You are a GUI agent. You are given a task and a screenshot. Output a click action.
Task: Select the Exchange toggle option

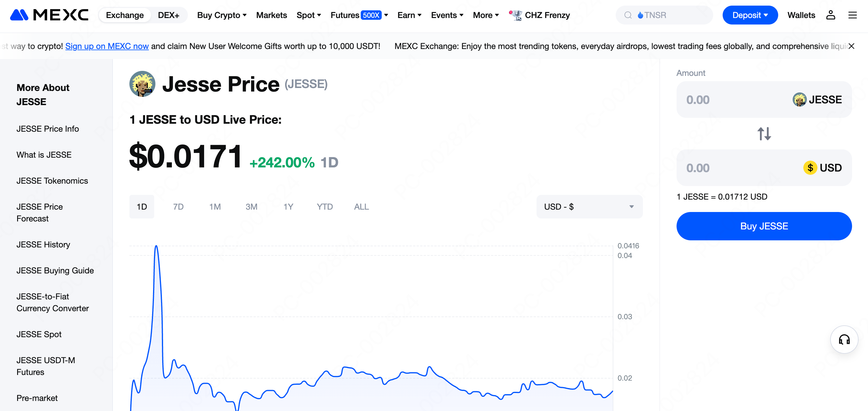(125, 15)
